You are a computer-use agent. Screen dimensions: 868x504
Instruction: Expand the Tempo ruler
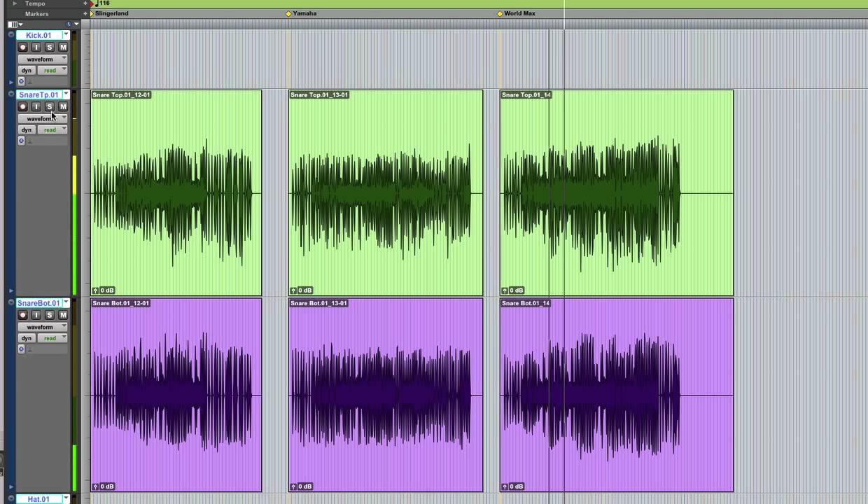tap(15, 3)
